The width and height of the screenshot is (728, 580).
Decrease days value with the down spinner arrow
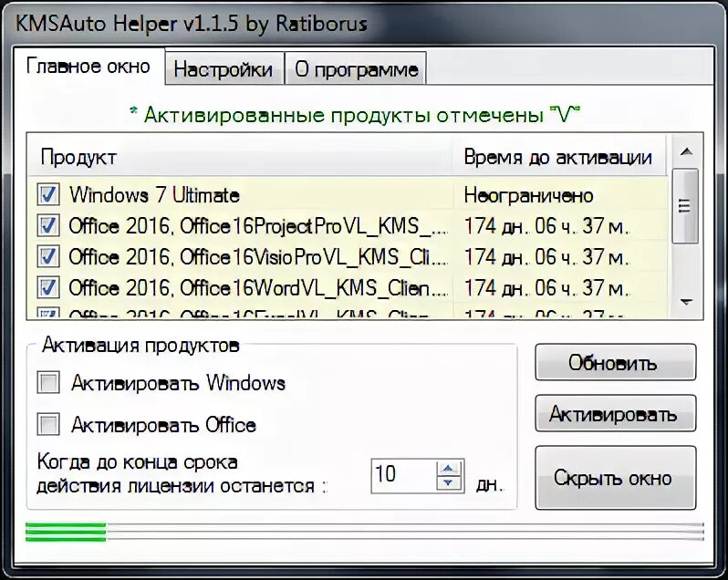click(448, 483)
